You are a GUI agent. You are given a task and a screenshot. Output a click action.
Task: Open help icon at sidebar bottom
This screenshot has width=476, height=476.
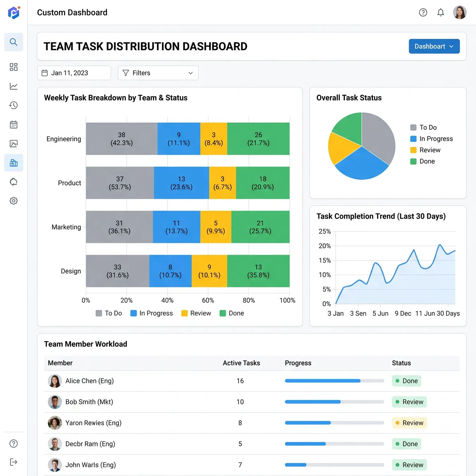14,444
